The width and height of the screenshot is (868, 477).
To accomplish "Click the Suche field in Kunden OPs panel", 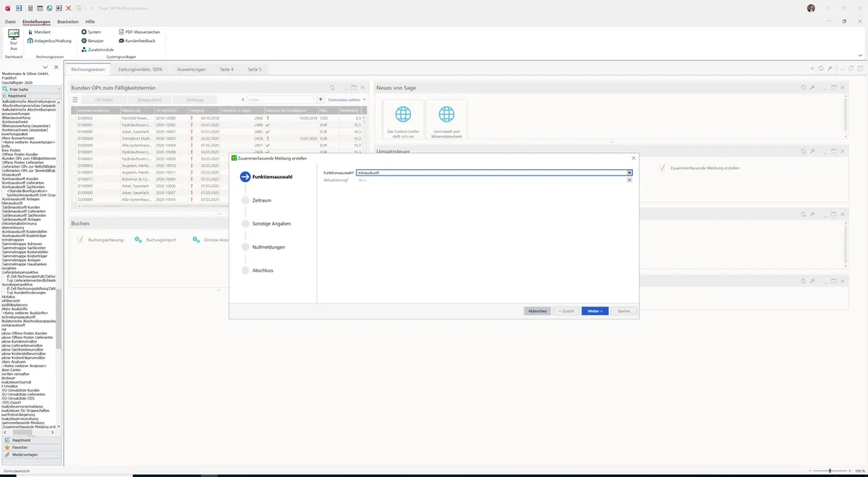I will tap(279, 100).
